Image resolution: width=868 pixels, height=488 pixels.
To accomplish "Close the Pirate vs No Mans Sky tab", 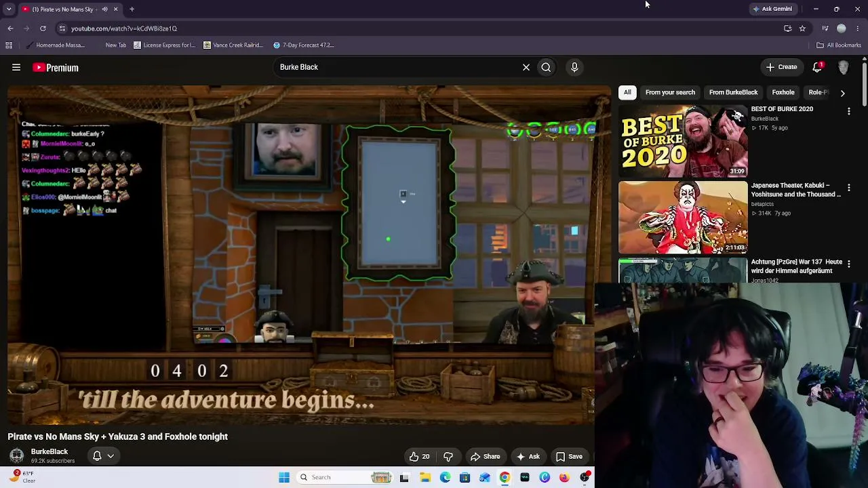I will [x=115, y=9].
